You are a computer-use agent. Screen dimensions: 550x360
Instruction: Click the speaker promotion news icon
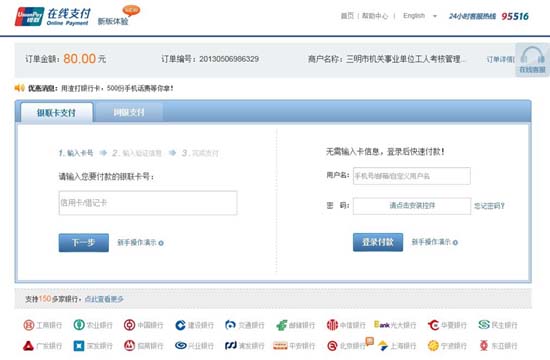point(19,88)
